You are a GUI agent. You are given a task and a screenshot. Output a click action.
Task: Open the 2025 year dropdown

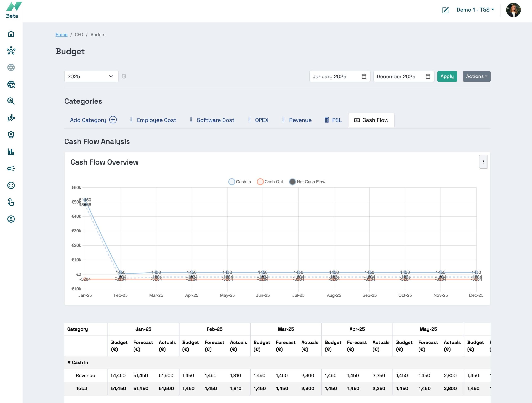91,76
